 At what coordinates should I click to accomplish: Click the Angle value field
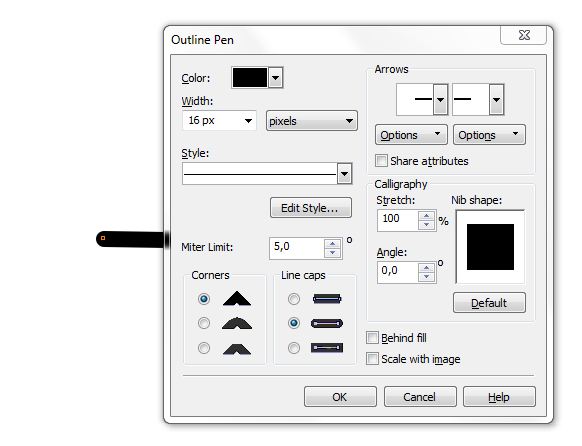(398, 272)
